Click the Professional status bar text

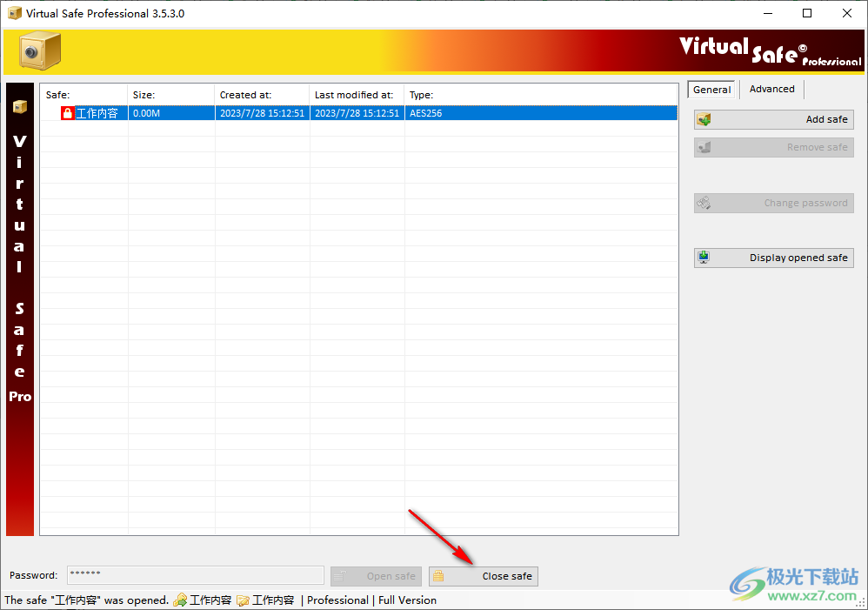pos(337,600)
